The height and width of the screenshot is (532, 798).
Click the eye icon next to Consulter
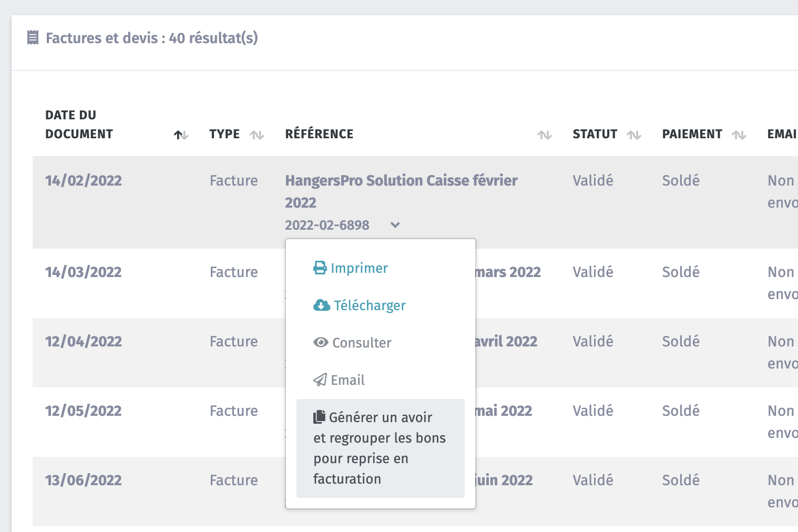(320, 343)
